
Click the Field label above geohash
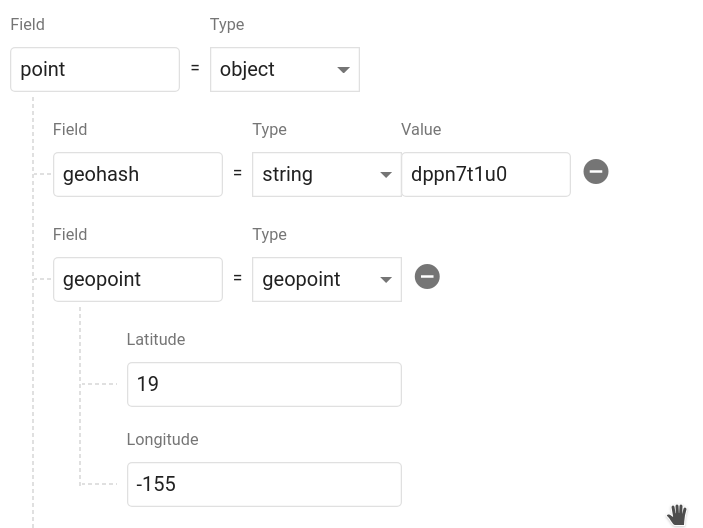click(70, 129)
